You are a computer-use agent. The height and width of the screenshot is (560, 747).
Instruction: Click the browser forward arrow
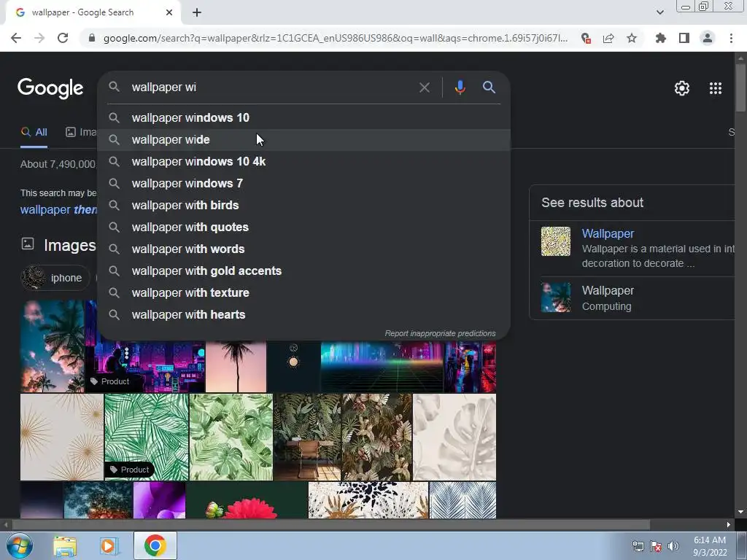pos(39,38)
